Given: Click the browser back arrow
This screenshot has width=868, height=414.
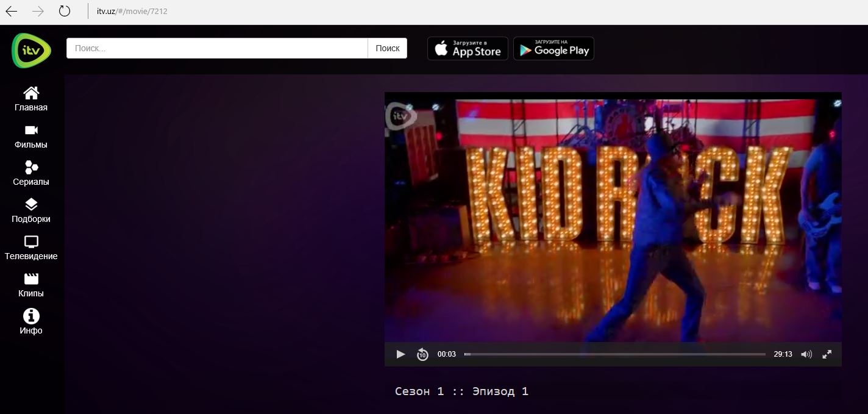Looking at the screenshot, I should click(12, 11).
